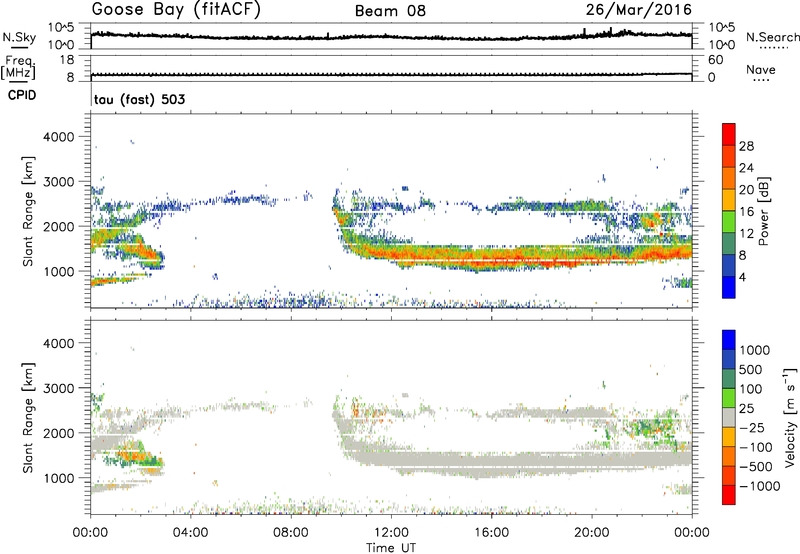The width and height of the screenshot is (800, 554).
Task: Select the '4' tick on Power colorbar
Action: [743, 277]
